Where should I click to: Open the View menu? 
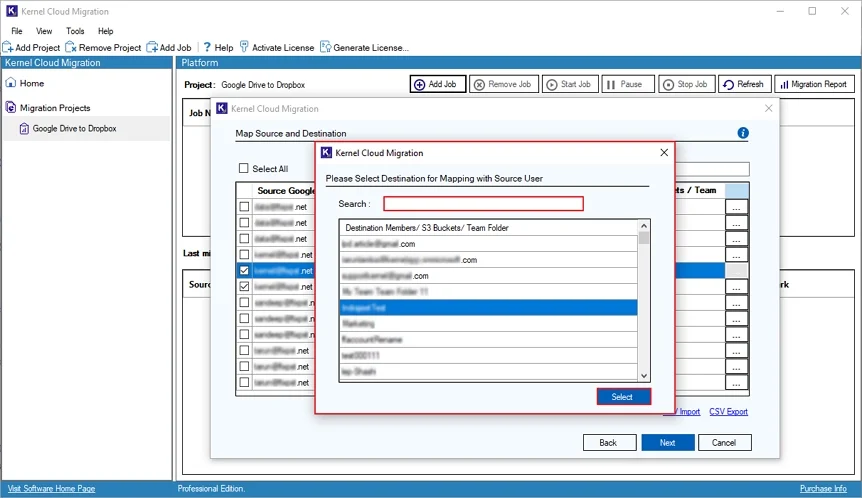point(44,31)
